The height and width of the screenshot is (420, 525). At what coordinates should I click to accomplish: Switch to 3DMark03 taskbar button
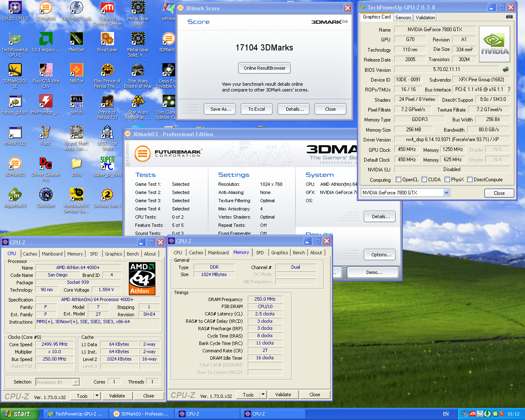coord(141,414)
